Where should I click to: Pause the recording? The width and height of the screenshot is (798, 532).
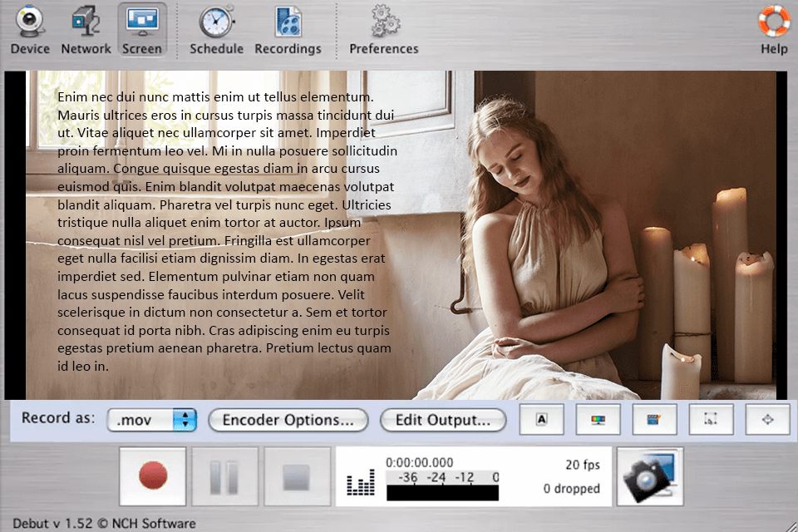[x=225, y=476]
